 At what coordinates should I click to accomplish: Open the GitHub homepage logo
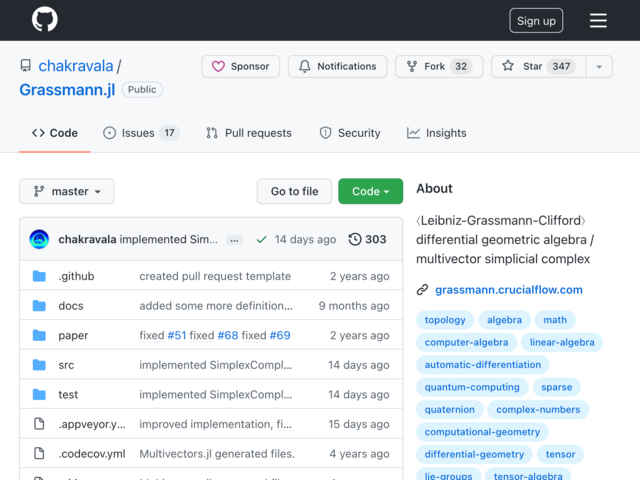pos(44,19)
